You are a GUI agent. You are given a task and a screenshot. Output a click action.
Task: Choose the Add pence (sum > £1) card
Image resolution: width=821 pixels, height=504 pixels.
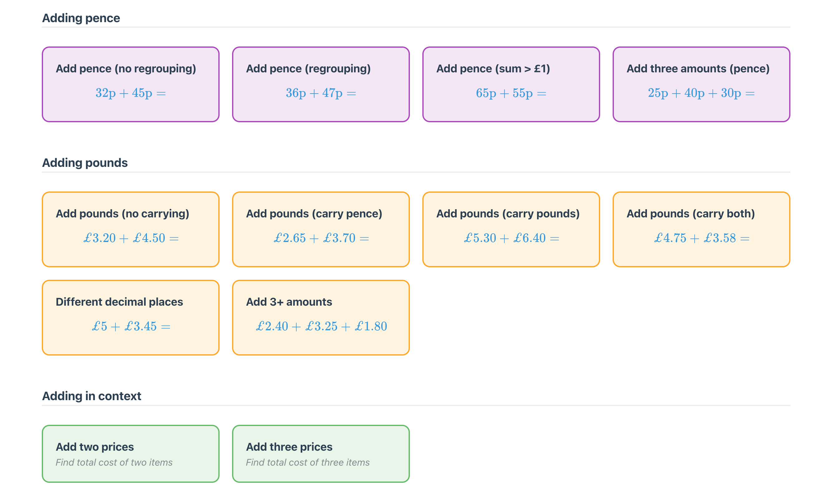(x=511, y=84)
